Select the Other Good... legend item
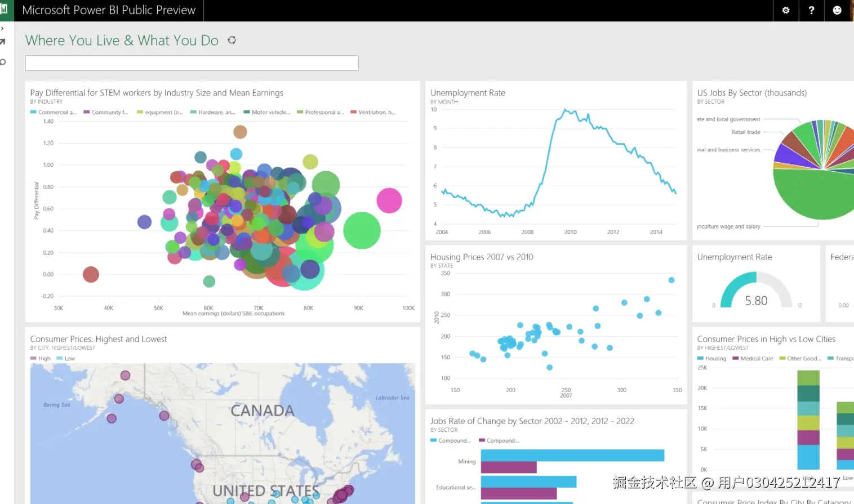This screenshot has width=854, height=504. point(800,359)
